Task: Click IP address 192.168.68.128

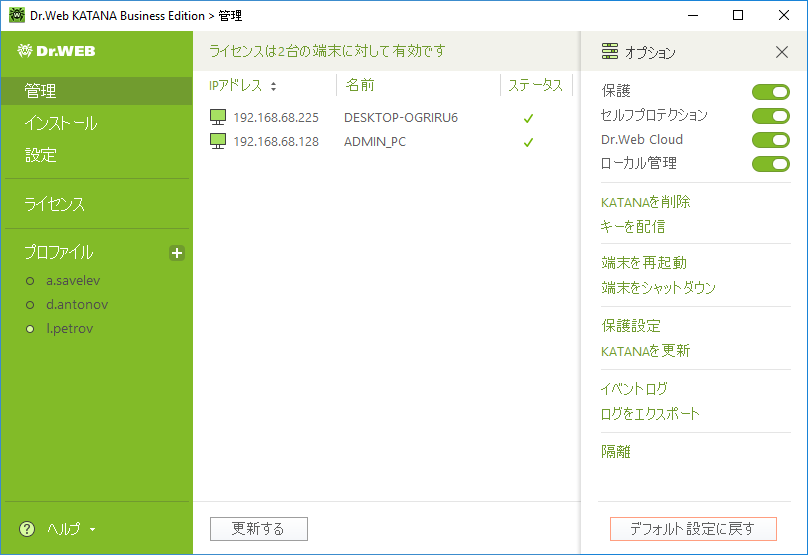Action: click(276, 142)
